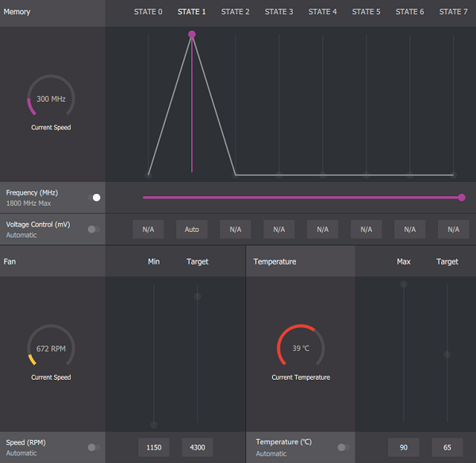Click the fan minimum speed field showing 1150
The width and height of the screenshot is (476, 463).
click(154, 447)
